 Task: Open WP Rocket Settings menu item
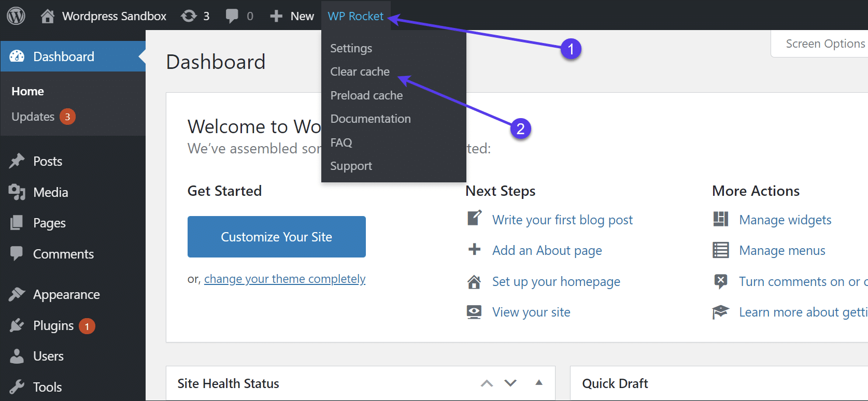(x=351, y=48)
